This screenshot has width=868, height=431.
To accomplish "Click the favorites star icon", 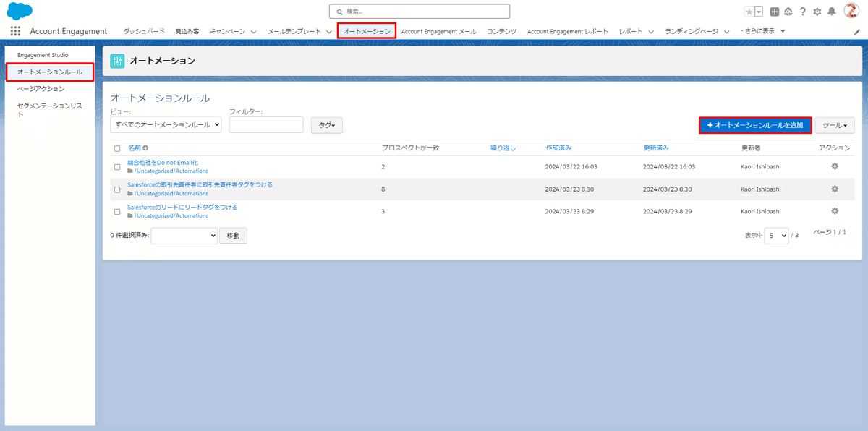I will [749, 12].
